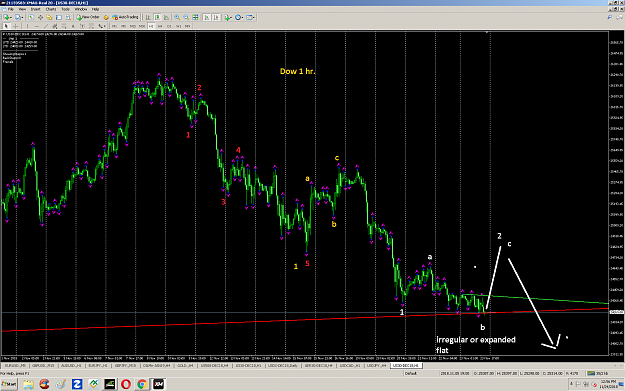Switch to the M1 timeframe

(114, 26)
